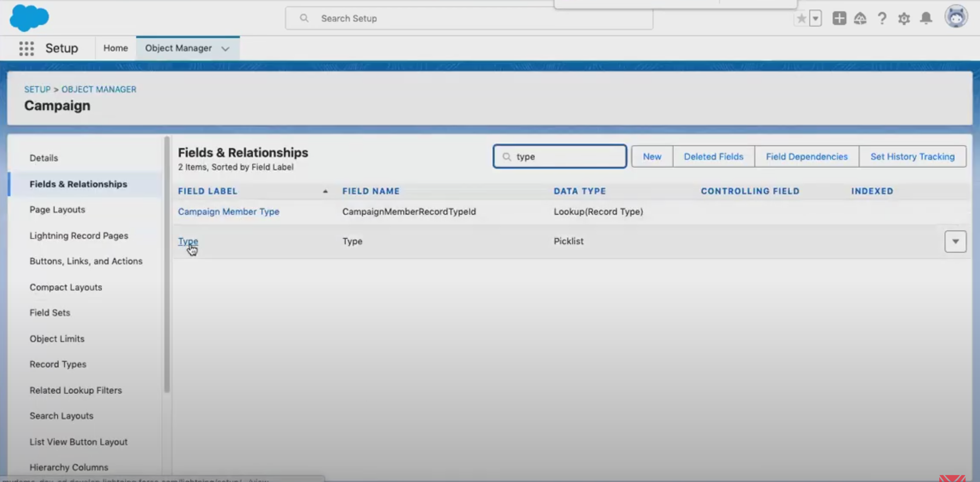Open Field Dependencies
The width and height of the screenshot is (980, 482).
807,156
